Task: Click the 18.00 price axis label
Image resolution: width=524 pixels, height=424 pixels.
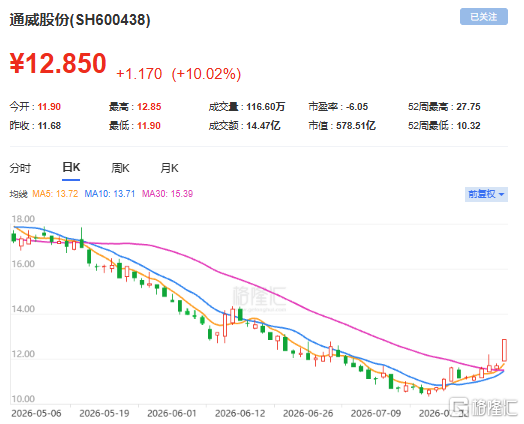Action: pyautogui.click(x=23, y=219)
